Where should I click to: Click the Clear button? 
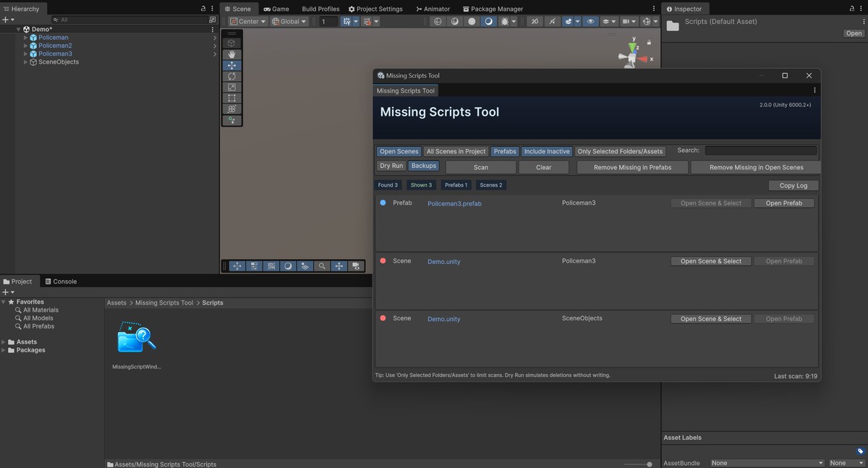pyautogui.click(x=544, y=167)
